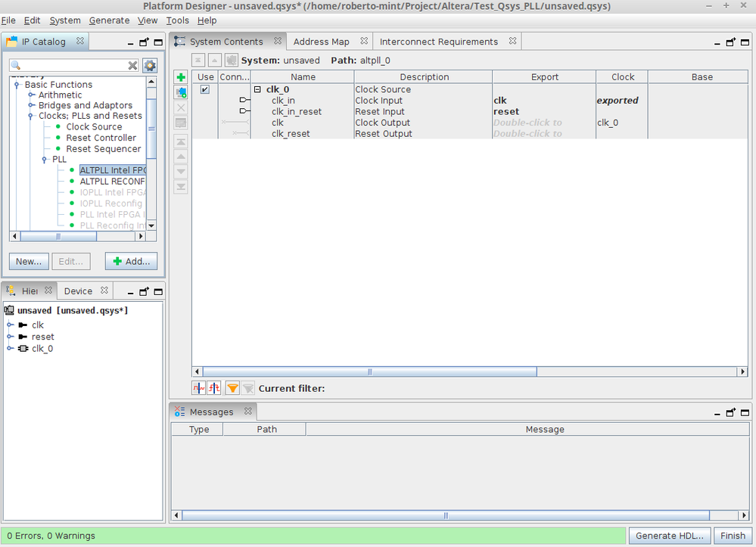Click the IP Catalog settings gear icon
756x547 pixels.
(150, 66)
